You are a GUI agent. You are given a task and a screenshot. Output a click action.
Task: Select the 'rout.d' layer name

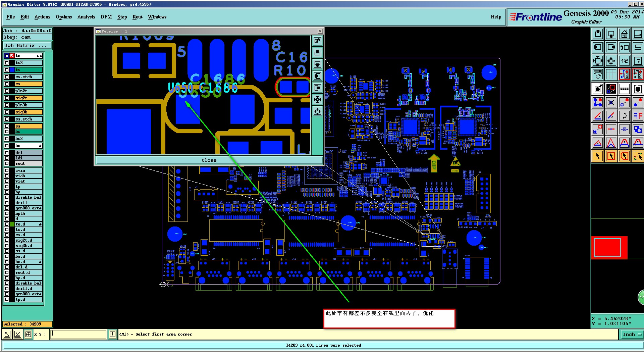click(29, 272)
